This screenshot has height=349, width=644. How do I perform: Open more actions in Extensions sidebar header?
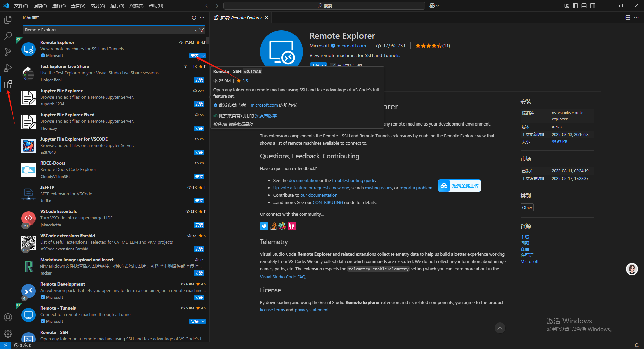point(202,18)
